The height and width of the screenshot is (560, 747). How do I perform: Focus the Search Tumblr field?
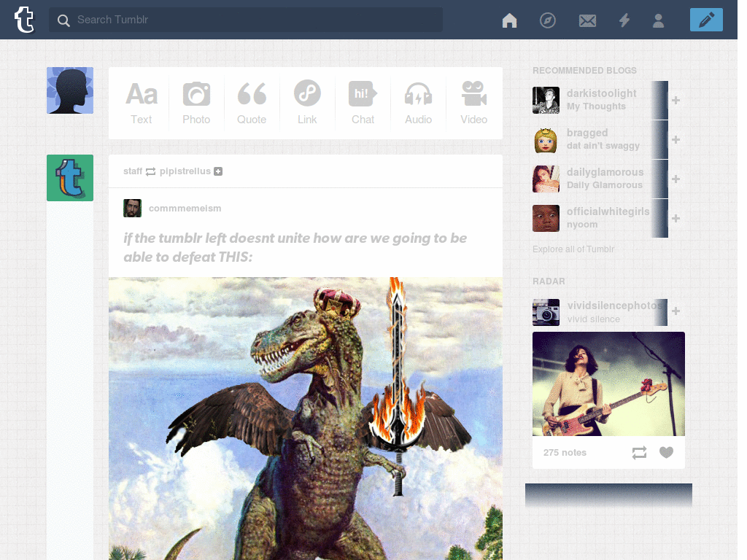coord(245,20)
